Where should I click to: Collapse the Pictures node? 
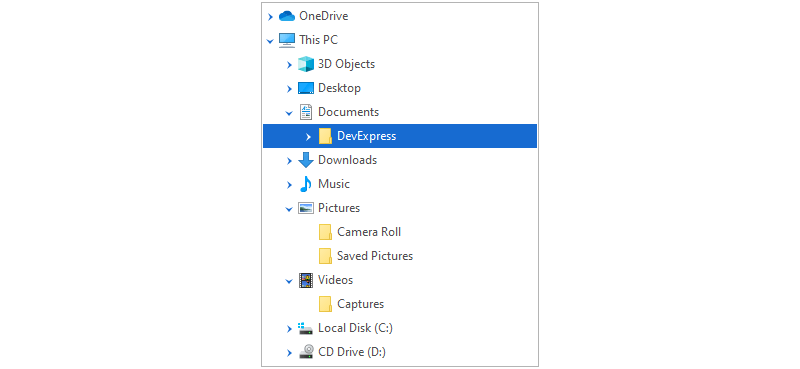(289, 209)
